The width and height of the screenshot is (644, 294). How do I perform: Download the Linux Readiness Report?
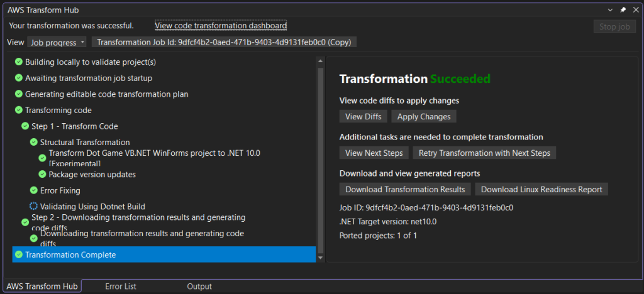point(541,190)
